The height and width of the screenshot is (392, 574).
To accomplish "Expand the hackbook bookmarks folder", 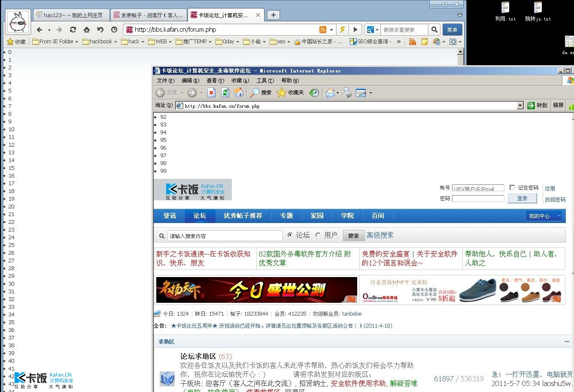I will 100,42.
